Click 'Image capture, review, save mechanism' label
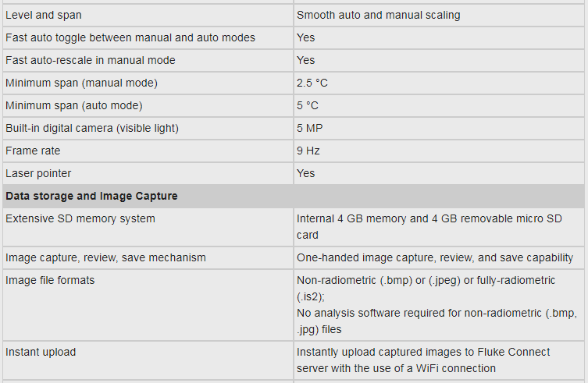This screenshot has width=588, height=383. coord(105,257)
